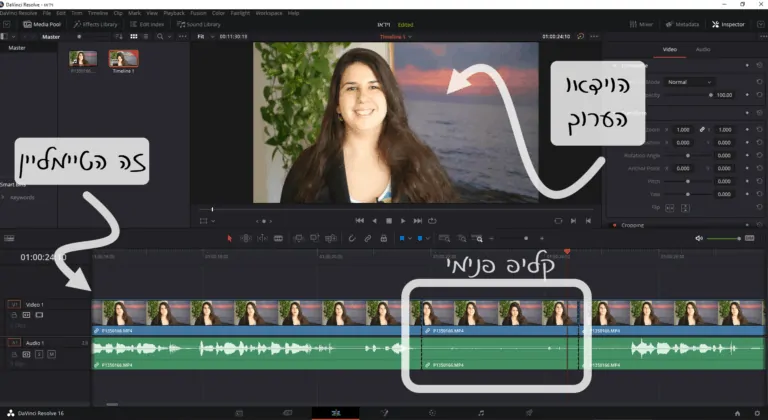This screenshot has width=768, height=420.
Task: Lock the Video 1 track
Action: tap(14, 315)
